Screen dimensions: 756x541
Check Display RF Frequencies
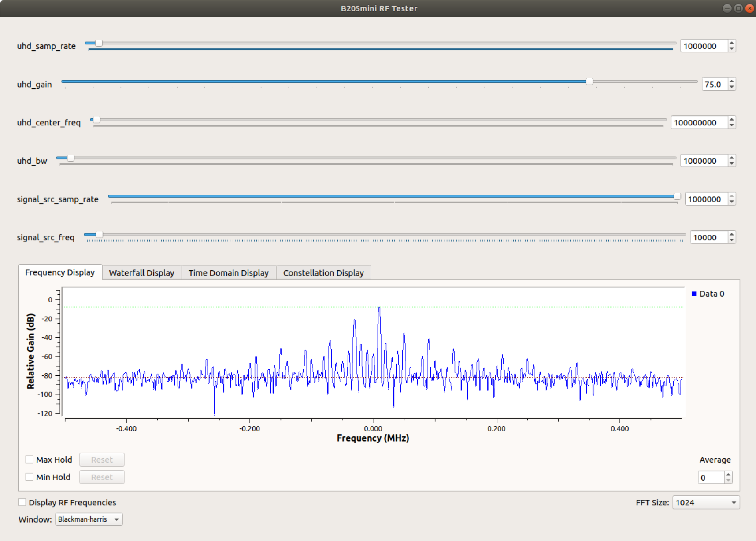pyautogui.click(x=22, y=502)
